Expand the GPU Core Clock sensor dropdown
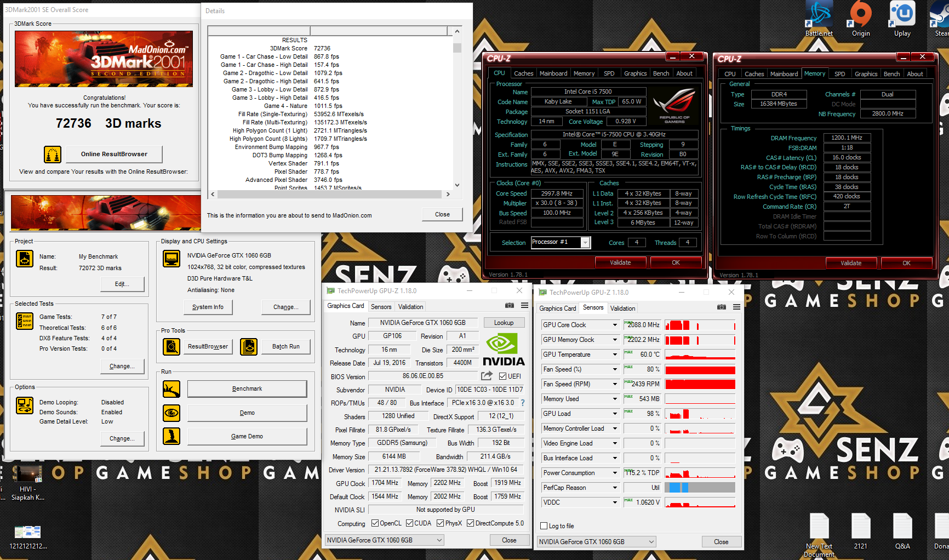The width and height of the screenshot is (949, 560). [615, 325]
